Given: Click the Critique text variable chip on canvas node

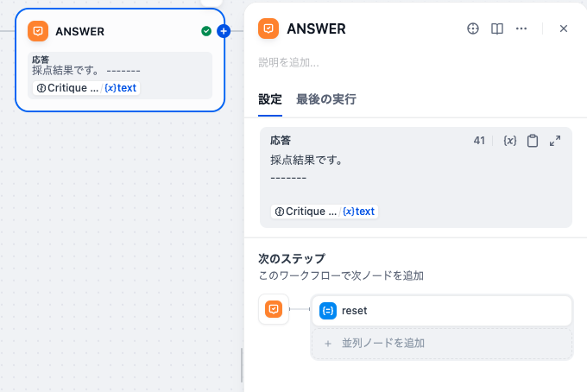Looking at the screenshot, I should pos(86,88).
